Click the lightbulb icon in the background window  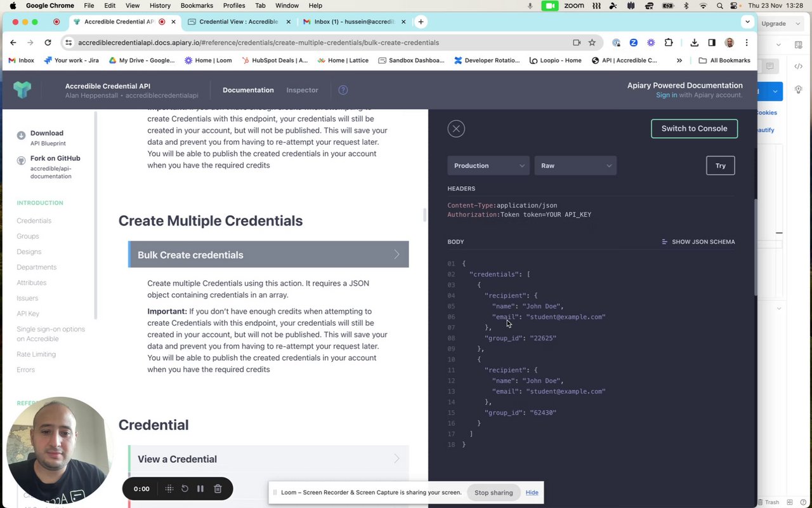799,90
